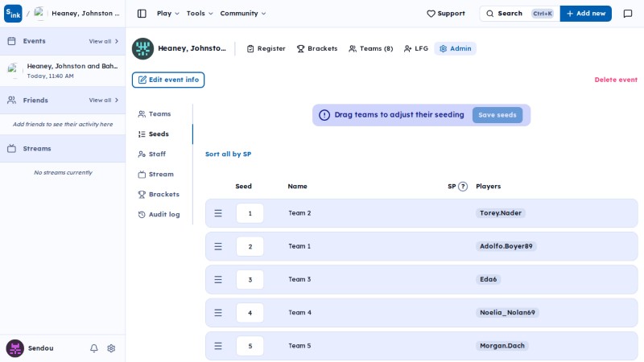Click the tournament logo avatar
Screen dimensions: 644x362
142,48
